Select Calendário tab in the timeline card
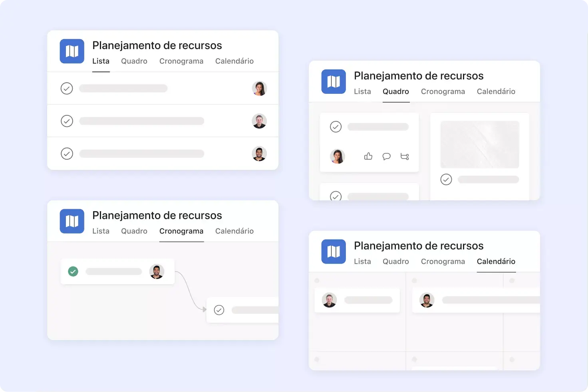 [234, 231]
